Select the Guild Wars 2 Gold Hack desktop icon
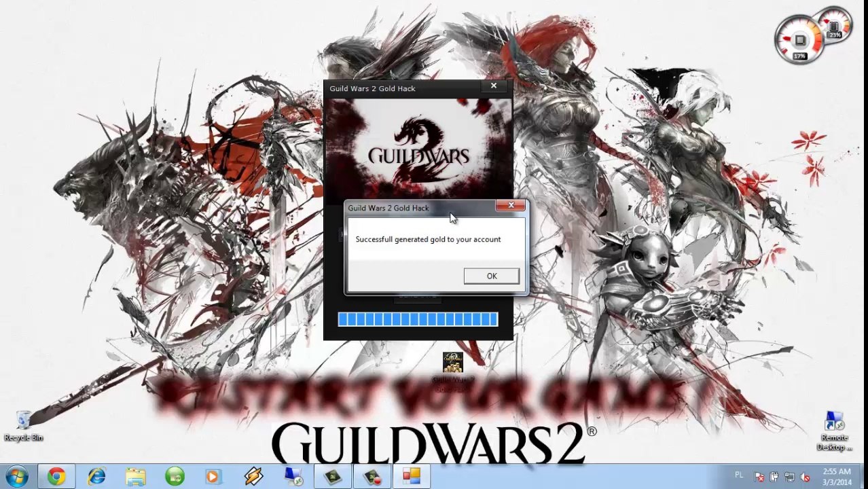 click(x=452, y=372)
